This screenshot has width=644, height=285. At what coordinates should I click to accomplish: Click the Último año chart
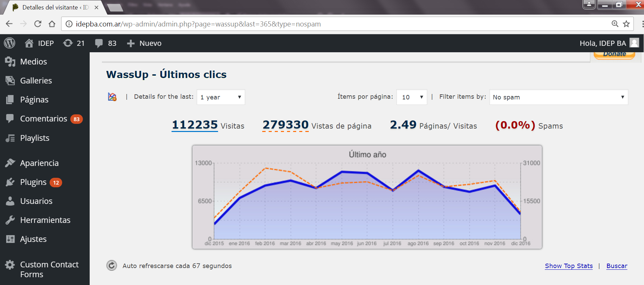(367, 197)
